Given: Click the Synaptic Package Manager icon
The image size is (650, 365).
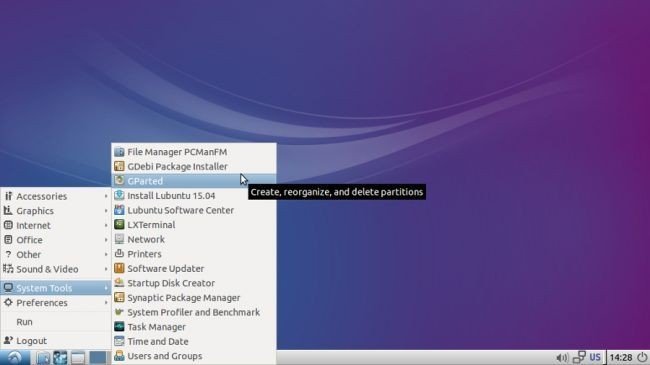Looking at the screenshot, I should [119, 297].
